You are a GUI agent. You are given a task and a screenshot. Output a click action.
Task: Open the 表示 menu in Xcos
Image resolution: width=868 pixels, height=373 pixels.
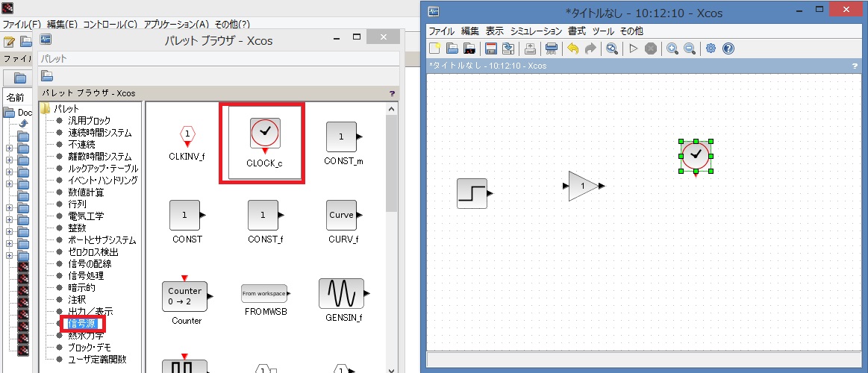[495, 31]
